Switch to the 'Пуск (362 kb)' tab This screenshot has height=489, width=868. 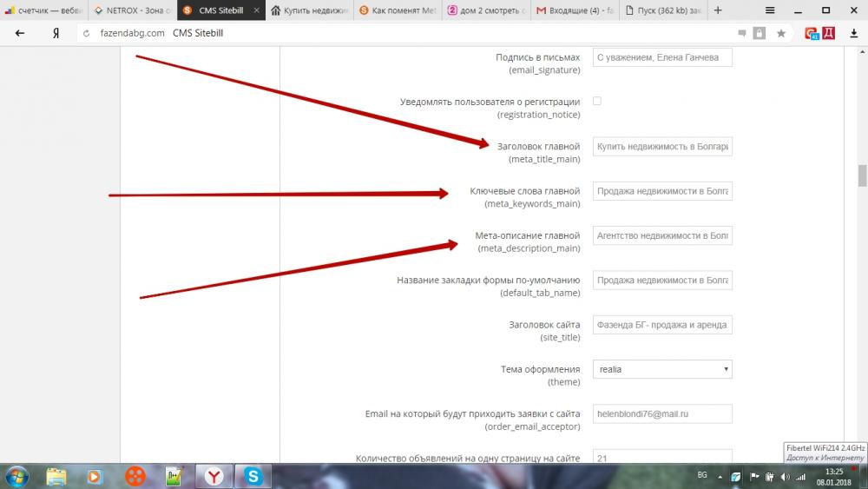[663, 10]
